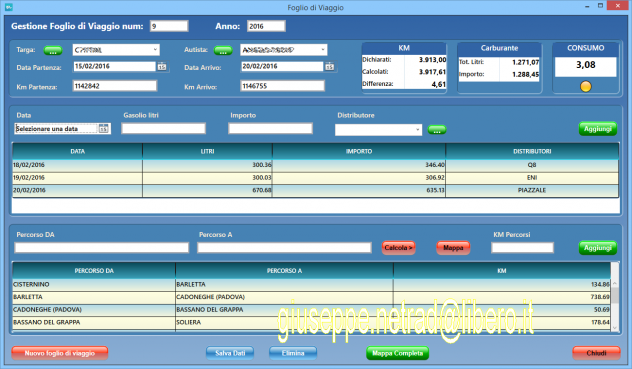Click the 670.68 litri cell

tap(208, 190)
